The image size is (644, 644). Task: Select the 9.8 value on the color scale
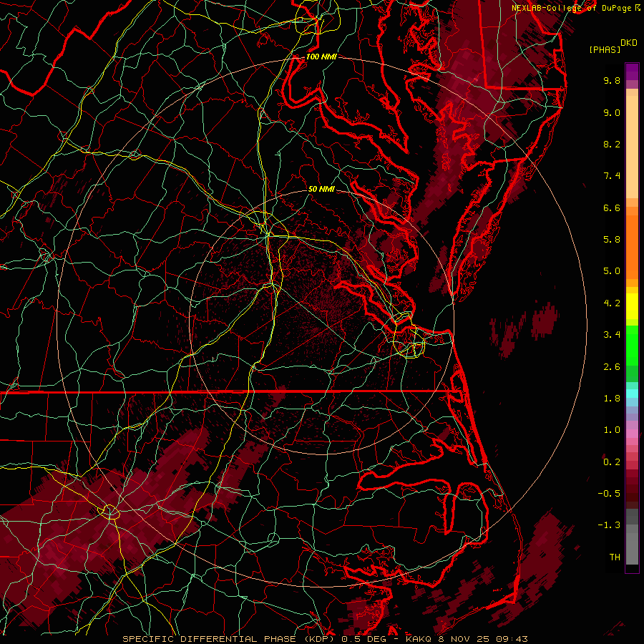[612, 80]
